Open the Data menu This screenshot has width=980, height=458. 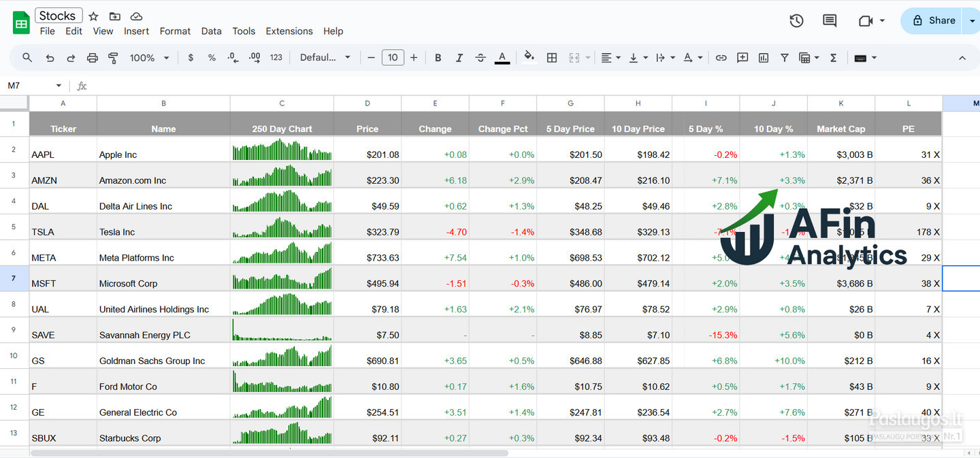click(x=211, y=31)
